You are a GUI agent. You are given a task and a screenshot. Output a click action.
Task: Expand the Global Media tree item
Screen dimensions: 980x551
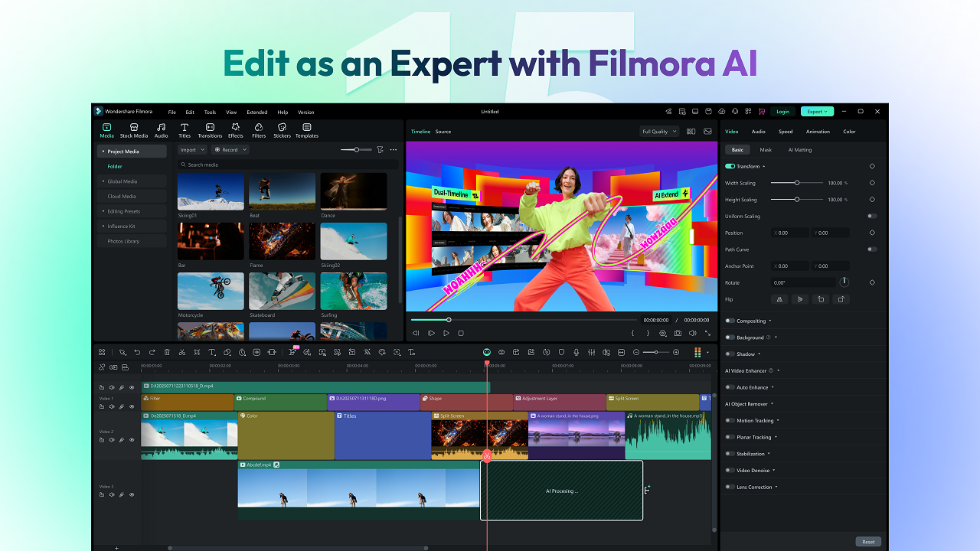click(103, 181)
